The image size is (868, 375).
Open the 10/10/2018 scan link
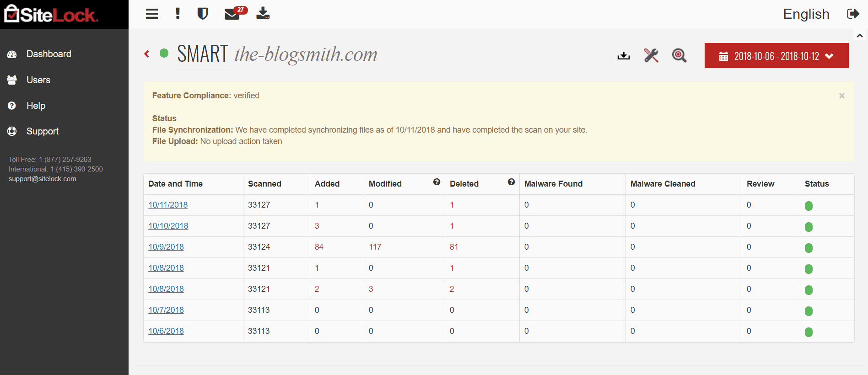(x=168, y=226)
